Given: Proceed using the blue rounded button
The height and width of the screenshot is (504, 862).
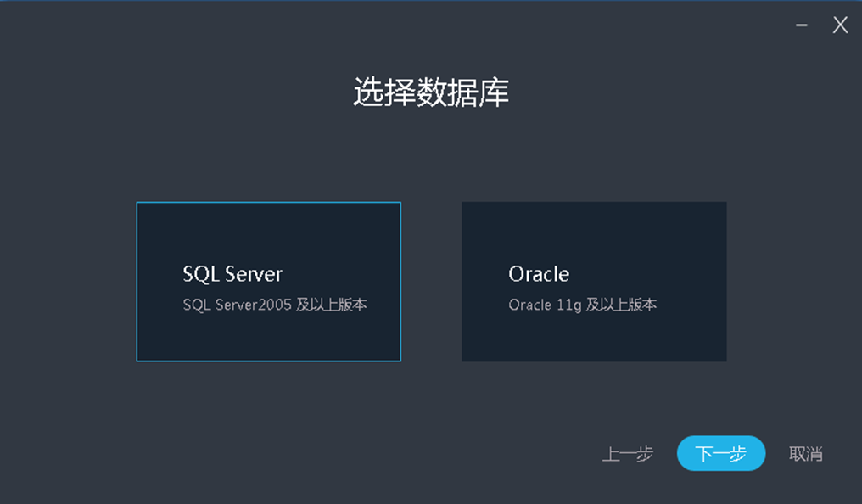Looking at the screenshot, I should [x=721, y=454].
